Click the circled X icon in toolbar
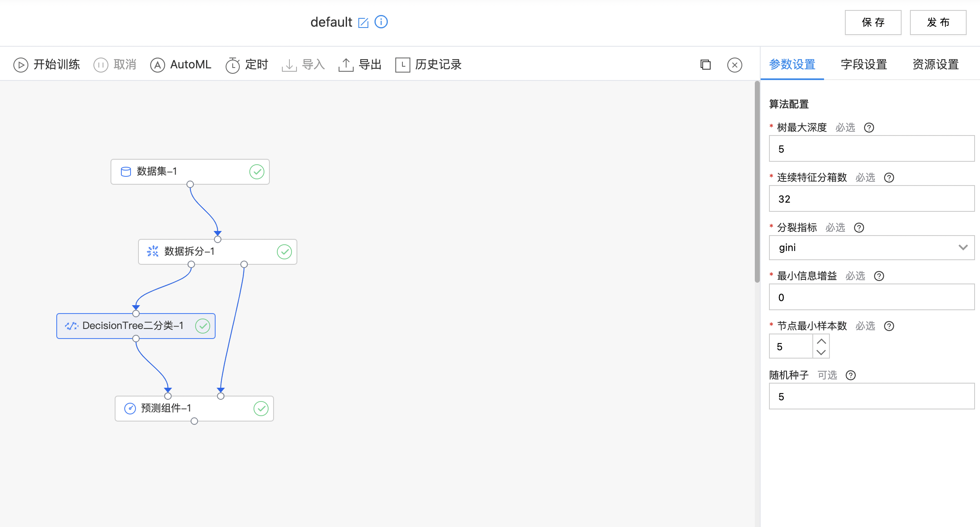 coord(734,65)
